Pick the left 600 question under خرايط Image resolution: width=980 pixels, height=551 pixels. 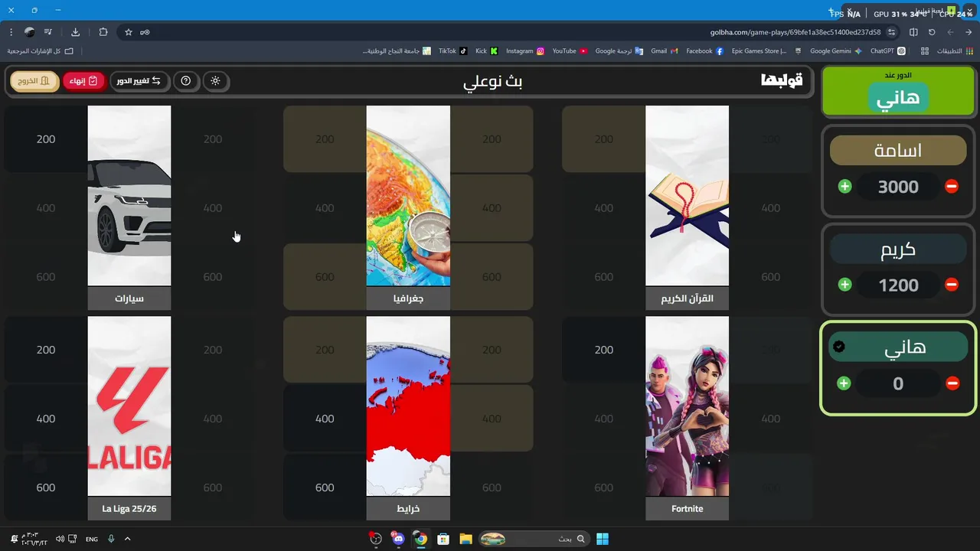tap(325, 487)
